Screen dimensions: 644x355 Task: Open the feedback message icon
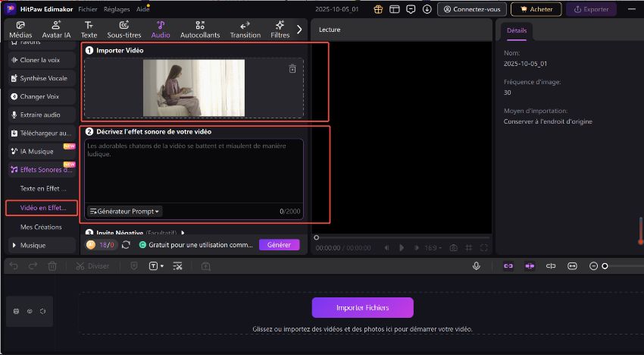pos(411,9)
